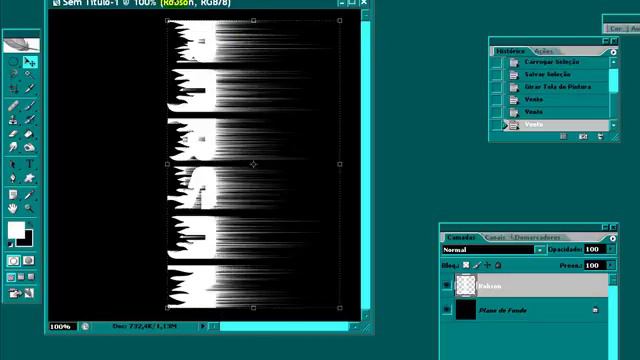The image size is (640, 360).
Task: Toggle lock transparent pixels in Camadas
Action: point(466,265)
